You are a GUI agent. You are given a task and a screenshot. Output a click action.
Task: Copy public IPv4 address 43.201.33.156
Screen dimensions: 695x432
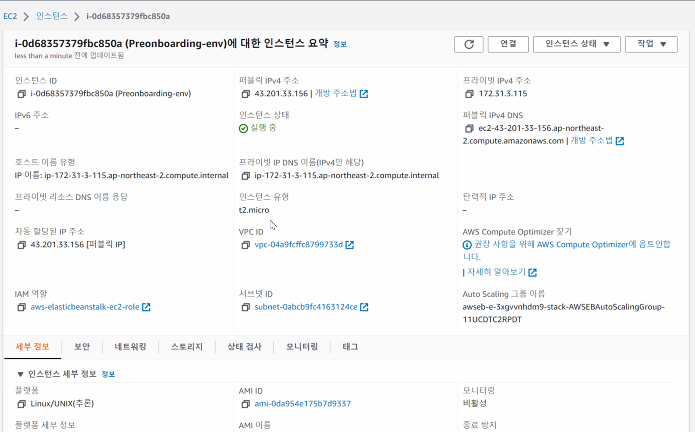click(x=246, y=94)
